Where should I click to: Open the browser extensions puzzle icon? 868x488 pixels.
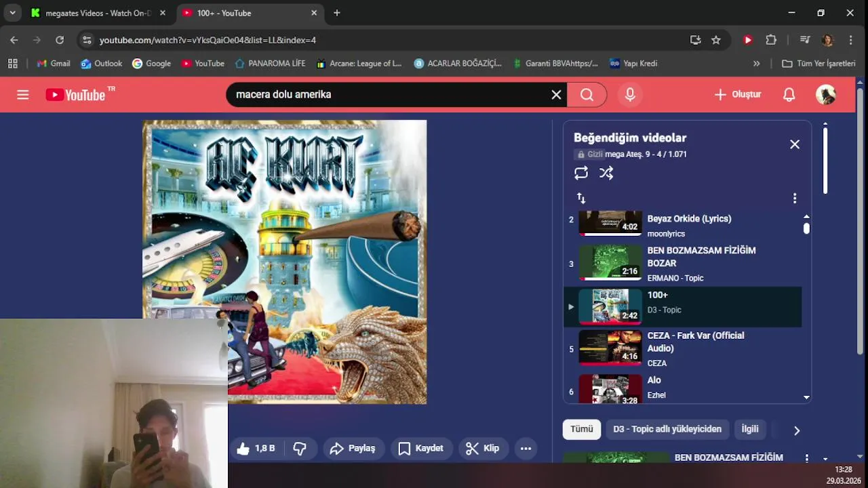(771, 40)
